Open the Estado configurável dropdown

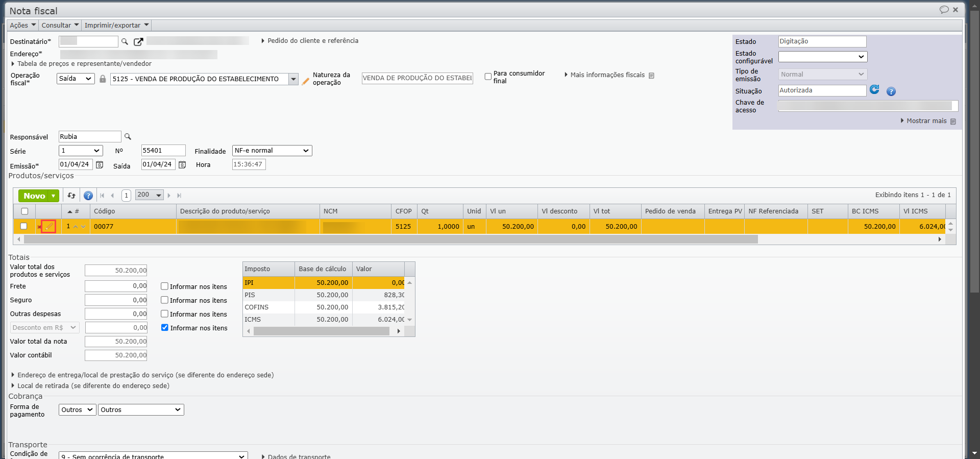[x=822, y=57]
